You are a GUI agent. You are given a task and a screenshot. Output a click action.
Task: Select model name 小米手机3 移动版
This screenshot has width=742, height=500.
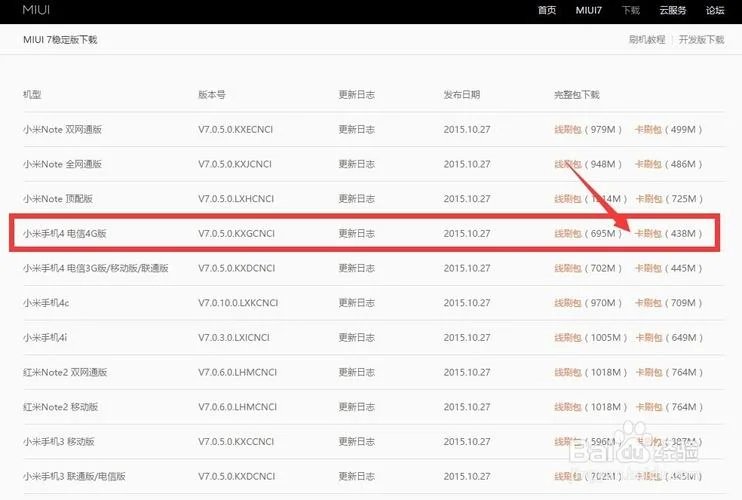tap(59, 442)
